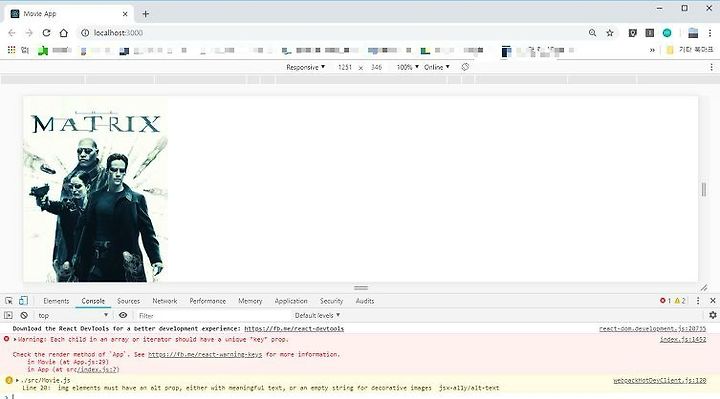
Task: Open the Responsive device dropdown
Action: [x=305, y=67]
